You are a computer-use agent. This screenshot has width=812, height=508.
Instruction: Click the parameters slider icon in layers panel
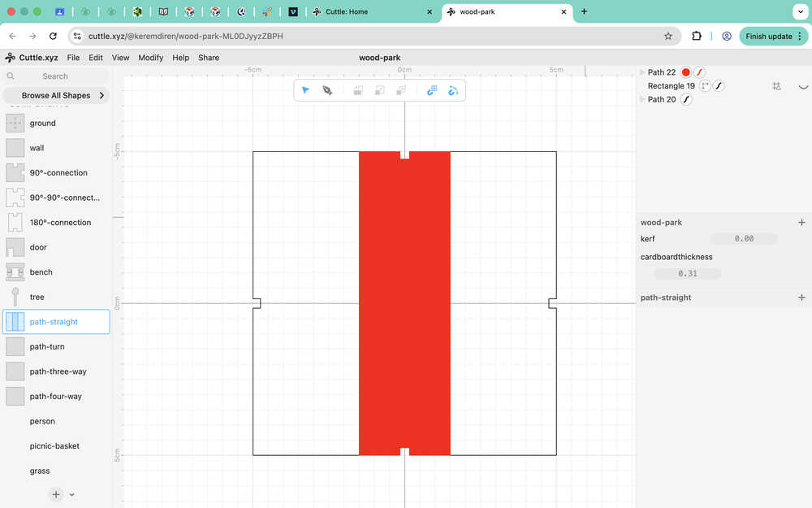[x=776, y=86]
